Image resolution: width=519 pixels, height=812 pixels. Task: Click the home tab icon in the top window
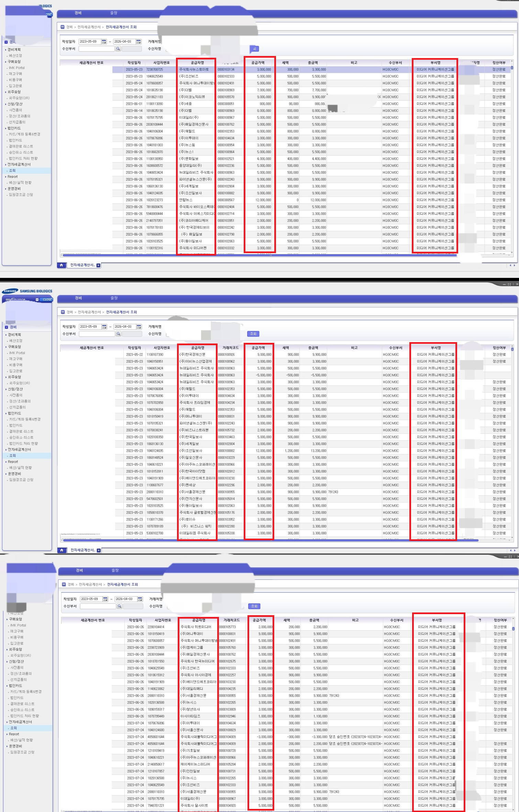click(61, 265)
